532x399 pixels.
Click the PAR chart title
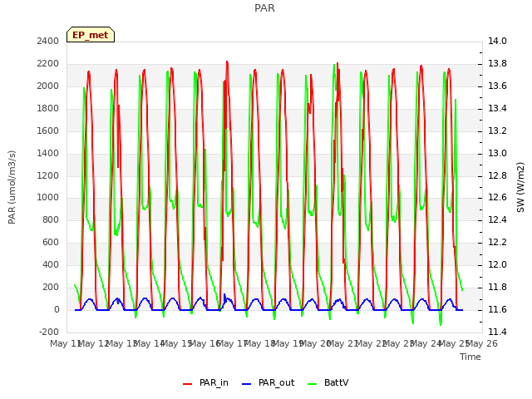point(264,7)
